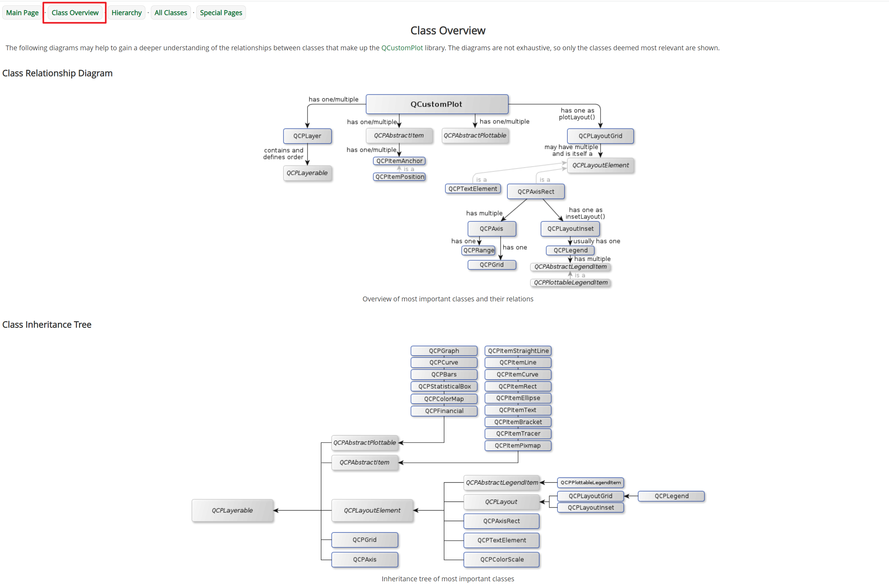
Task: Click the QCPColorScale class node
Action: coord(502,559)
